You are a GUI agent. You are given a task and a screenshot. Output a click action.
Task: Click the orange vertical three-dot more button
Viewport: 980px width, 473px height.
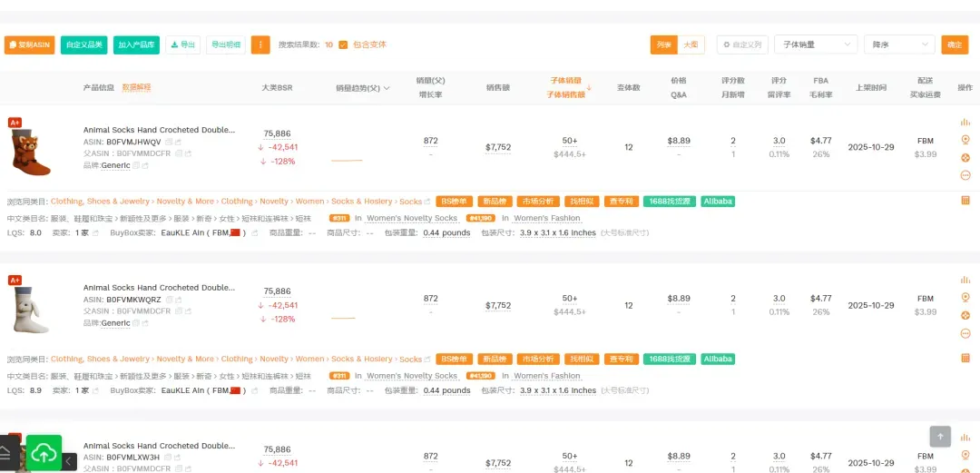click(260, 44)
